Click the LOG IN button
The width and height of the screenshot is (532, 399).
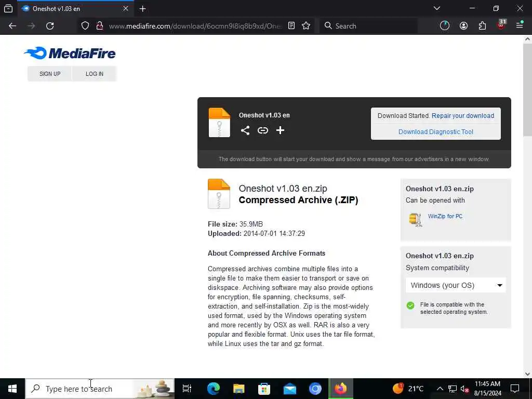[95, 74]
